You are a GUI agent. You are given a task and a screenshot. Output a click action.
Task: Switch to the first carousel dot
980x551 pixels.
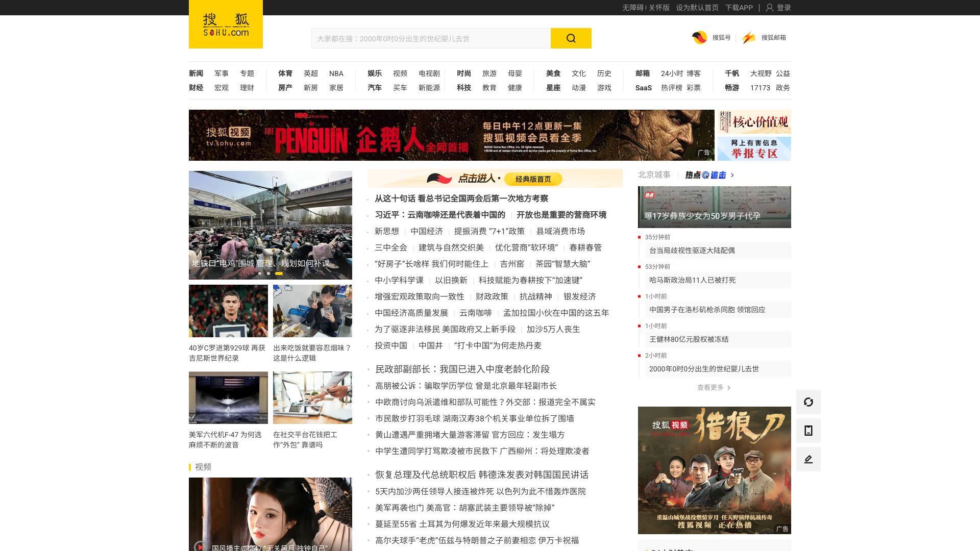(x=260, y=273)
